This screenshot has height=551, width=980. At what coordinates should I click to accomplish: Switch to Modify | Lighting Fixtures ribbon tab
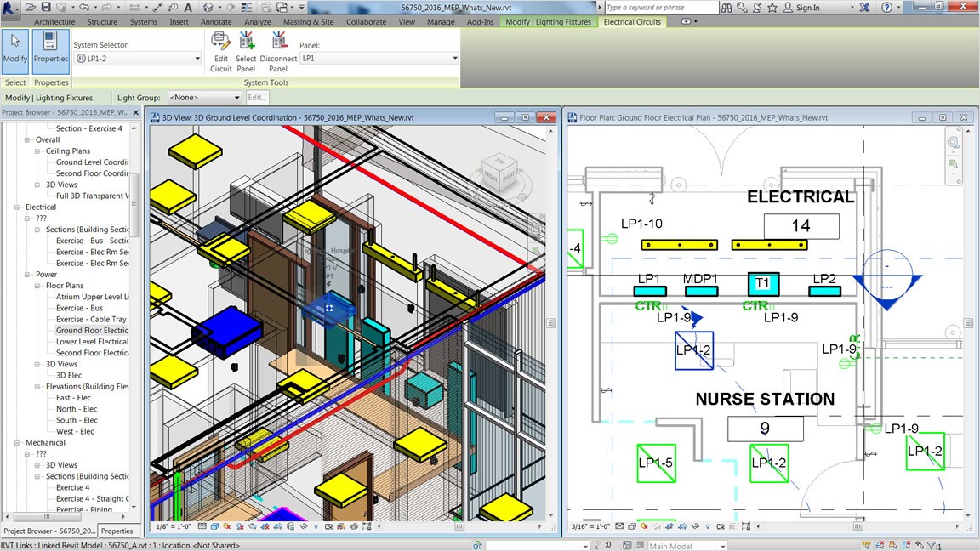pyautogui.click(x=548, y=22)
